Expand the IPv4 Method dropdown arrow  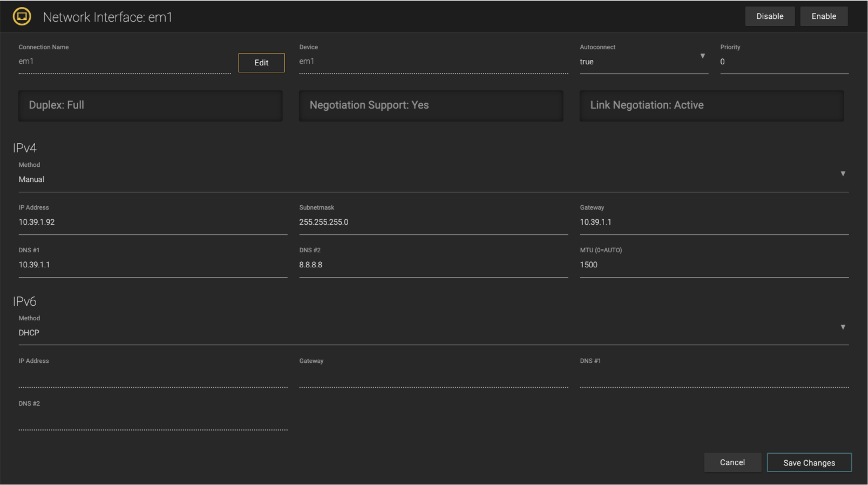[843, 174]
